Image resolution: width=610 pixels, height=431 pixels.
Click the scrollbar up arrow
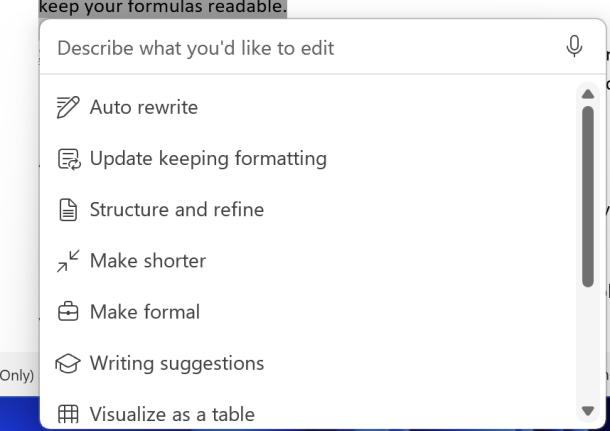click(587, 94)
